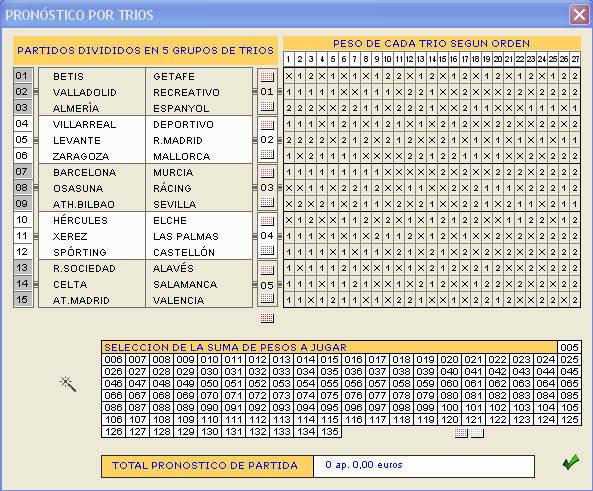
Task: Click the red grid icon below trio 05
Action: [x=267, y=318]
